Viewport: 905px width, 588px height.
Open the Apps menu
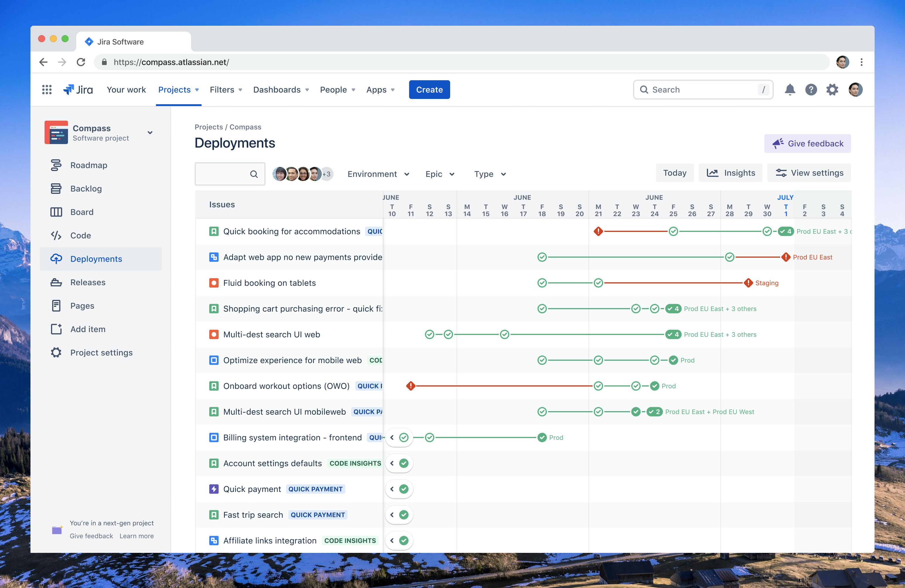(x=380, y=90)
